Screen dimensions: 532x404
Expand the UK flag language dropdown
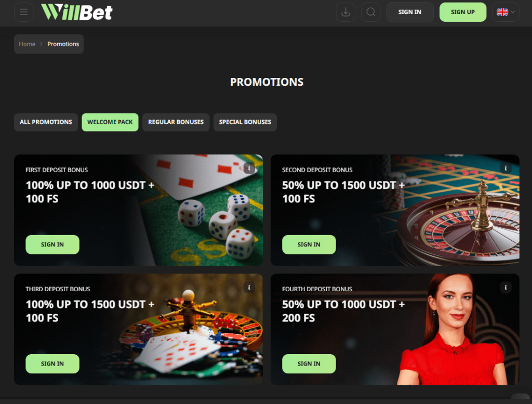pyautogui.click(x=506, y=12)
